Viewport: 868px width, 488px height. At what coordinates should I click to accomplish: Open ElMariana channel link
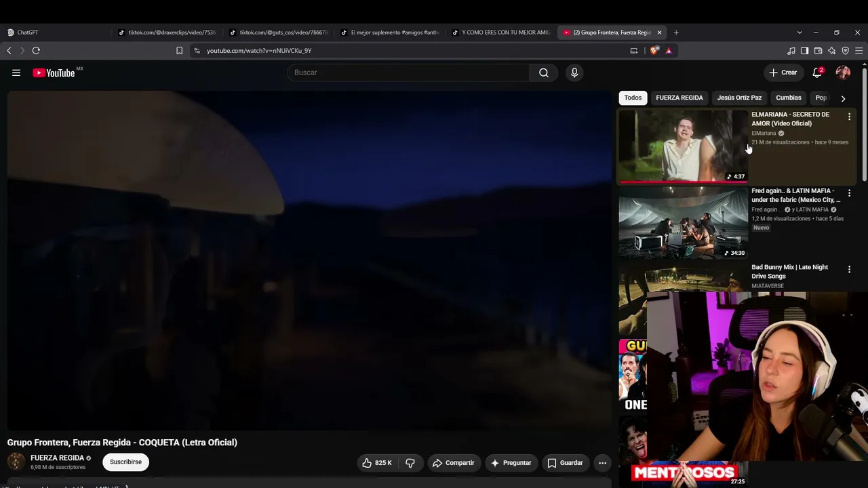click(764, 134)
